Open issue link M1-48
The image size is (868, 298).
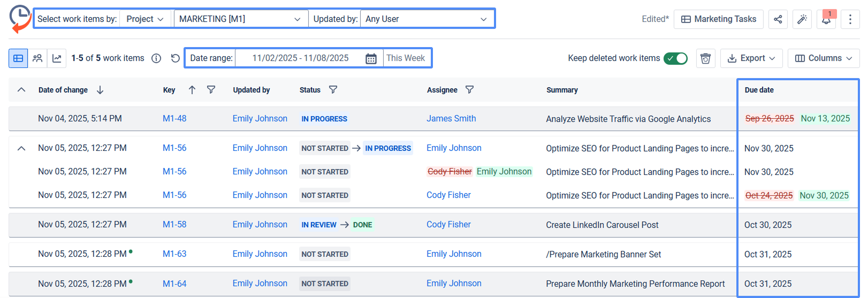[174, 119]
